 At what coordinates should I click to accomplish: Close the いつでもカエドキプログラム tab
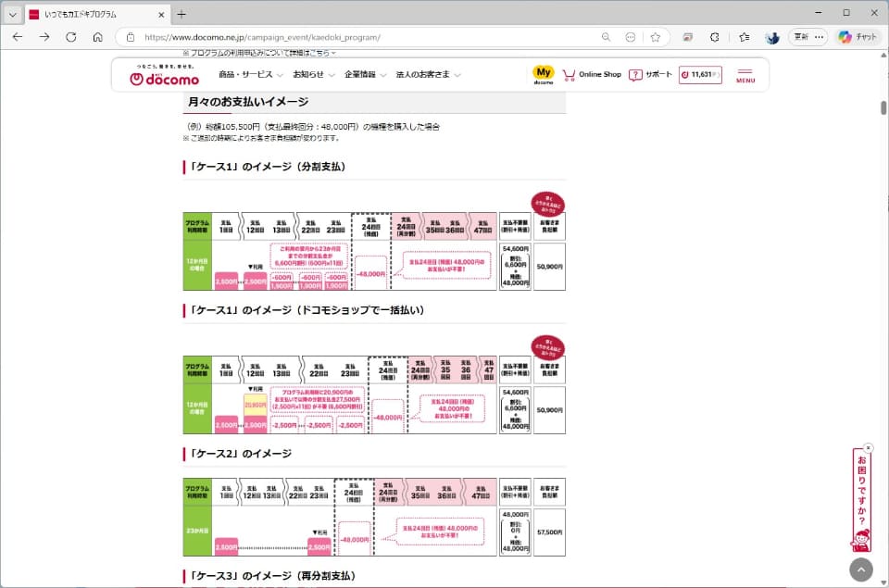pyautogui.click(x=161, y=15)
